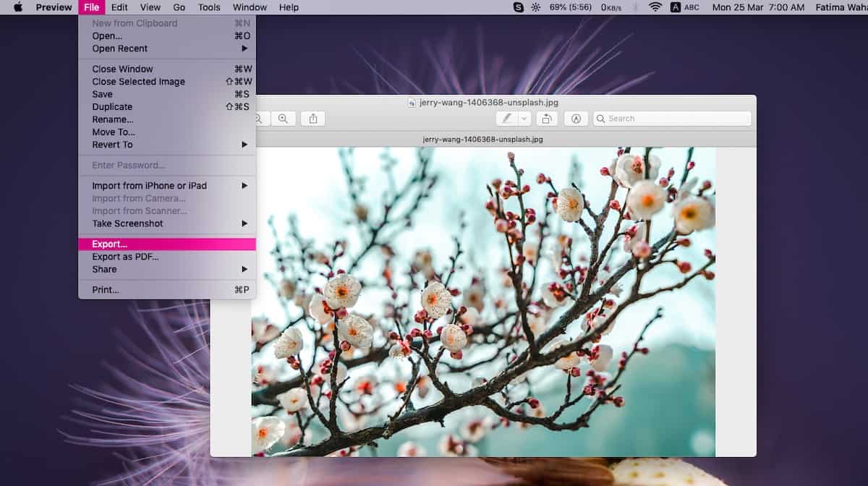The image size is (868, 486).
Task: Show the Markup toolbar
Action: tap(576, 119)
